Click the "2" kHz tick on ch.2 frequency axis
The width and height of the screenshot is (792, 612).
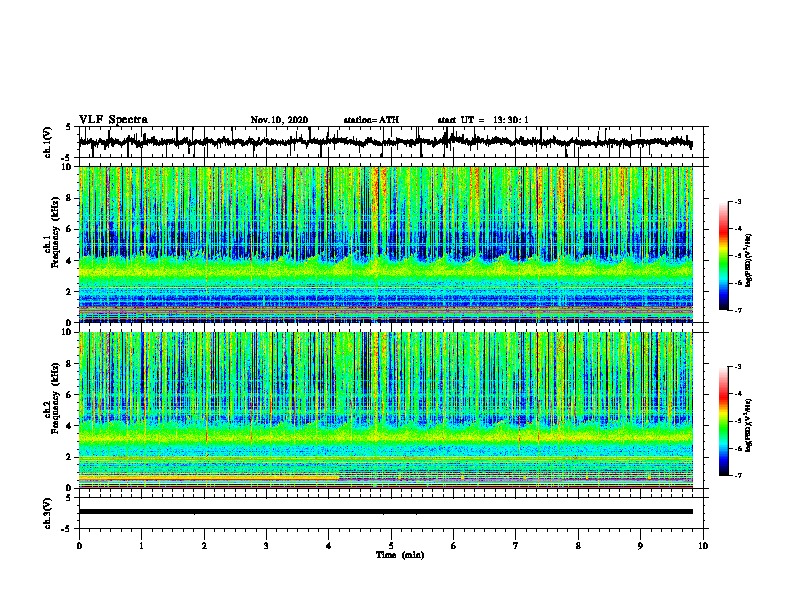[x=69, y=457]
